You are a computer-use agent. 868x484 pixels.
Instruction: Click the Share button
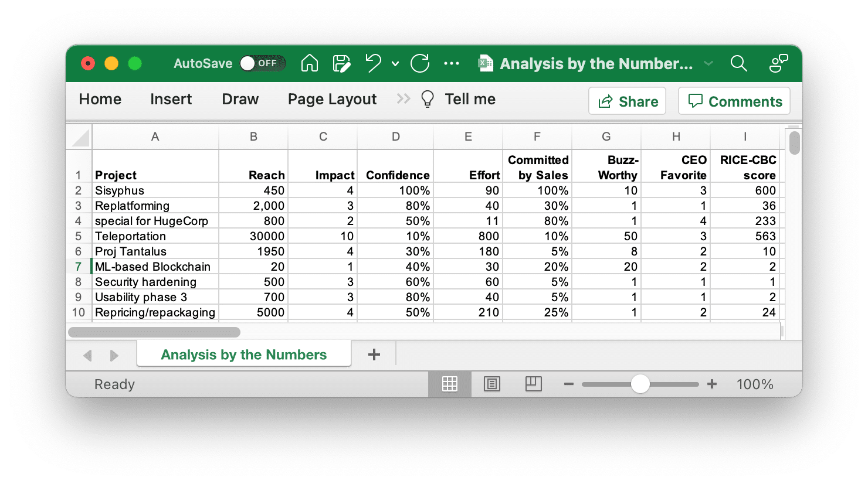coord(627,101)
